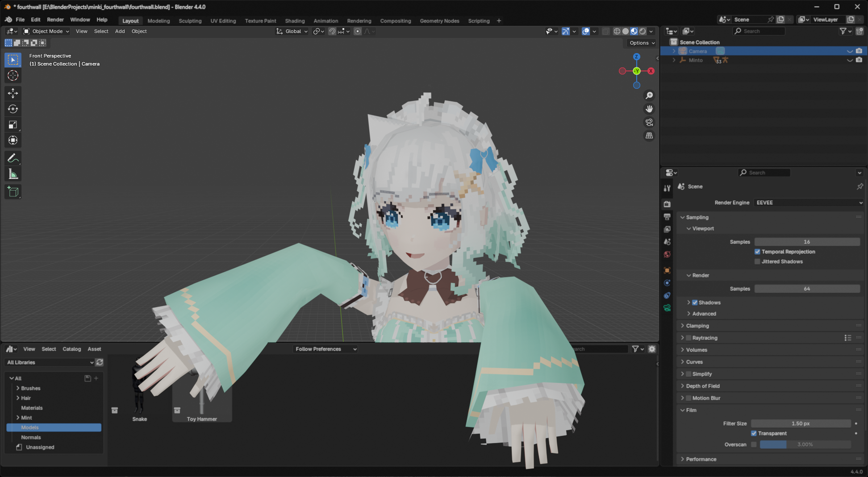Switch to orthographic grid view button
The height and width of the screenshot is (477, 868).
[x=649, y=136]
